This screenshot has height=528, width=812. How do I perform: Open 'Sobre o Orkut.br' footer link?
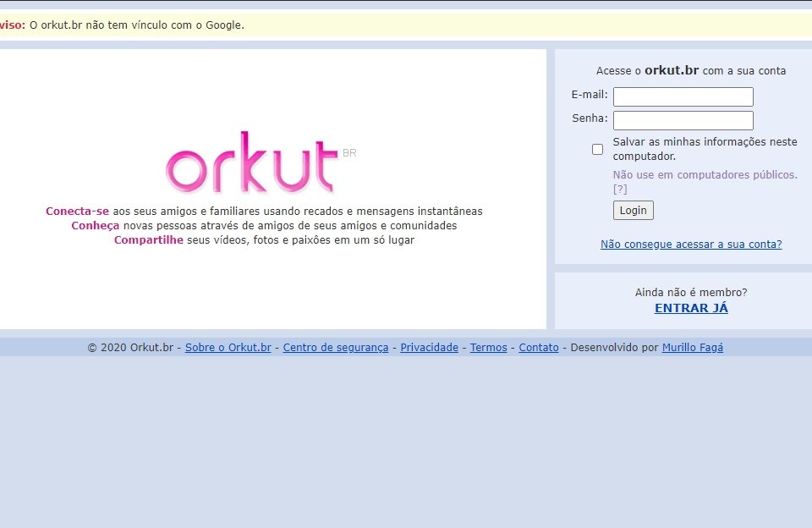point(228,347)
